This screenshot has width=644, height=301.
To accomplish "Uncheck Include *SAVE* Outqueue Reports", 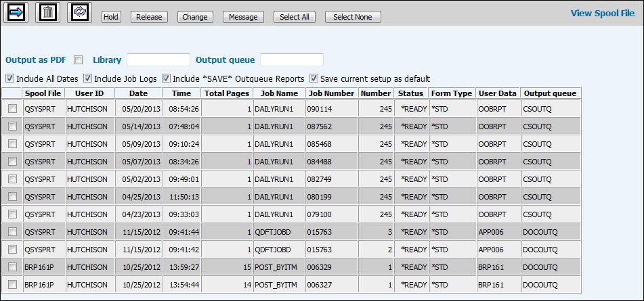I will pos(166,78).
